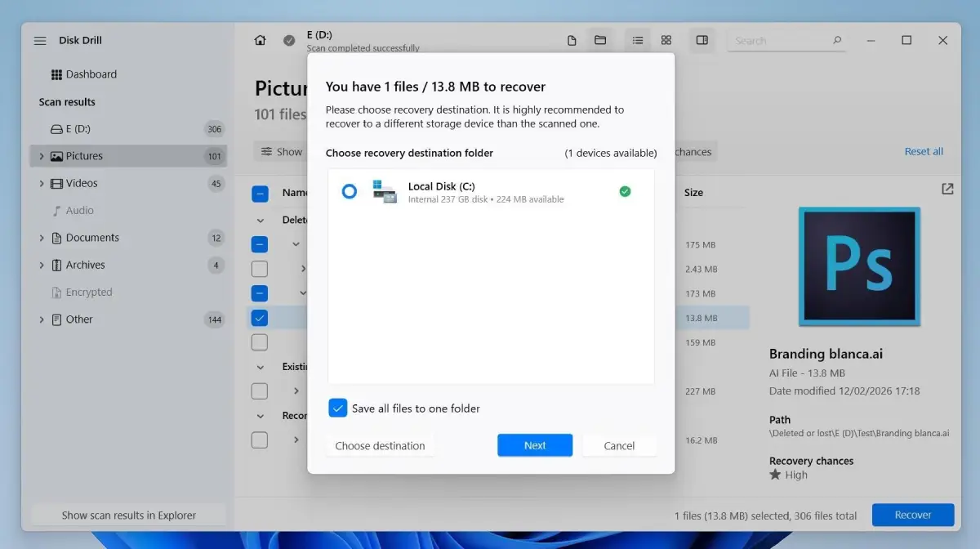Toggle checkbox in the 227 MB row
The height and width of the screenshot is (549, 980).
tap(260, 391)
